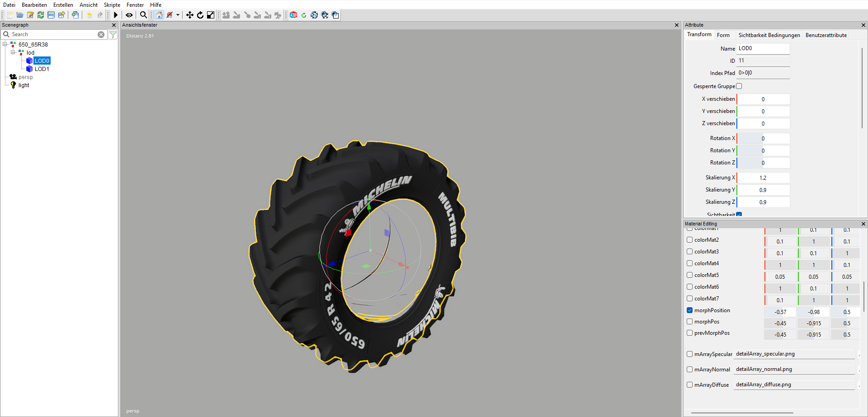Viewport: 868px width, 417px height.
Task: Collapse the 650_65R38 tree node
Action: [5, 44]
